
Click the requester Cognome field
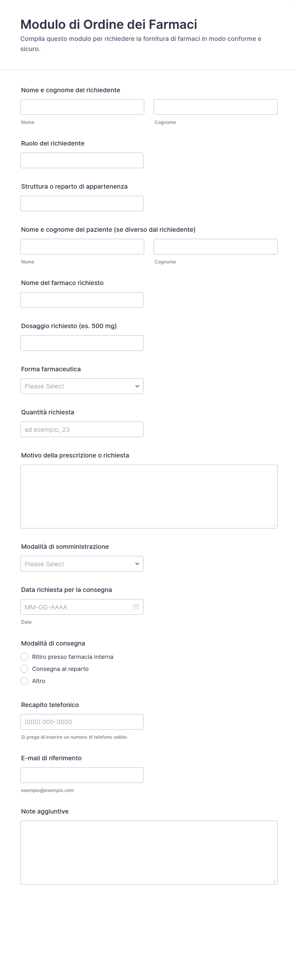(215, 107)
